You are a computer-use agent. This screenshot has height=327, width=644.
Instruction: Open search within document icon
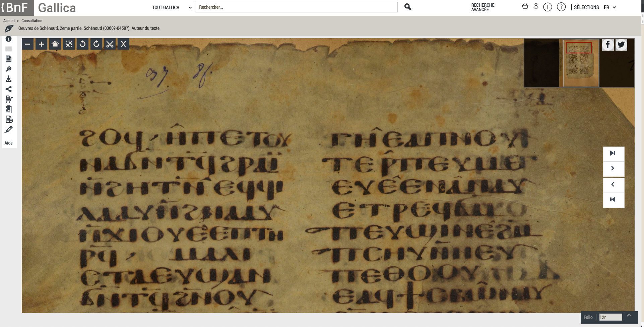tap(9, 69)
